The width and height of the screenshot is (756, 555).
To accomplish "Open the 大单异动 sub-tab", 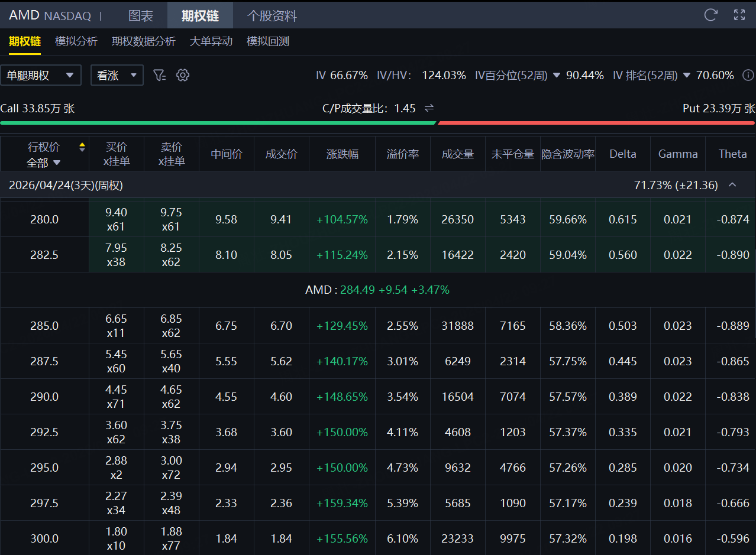I will pos(211,41).
